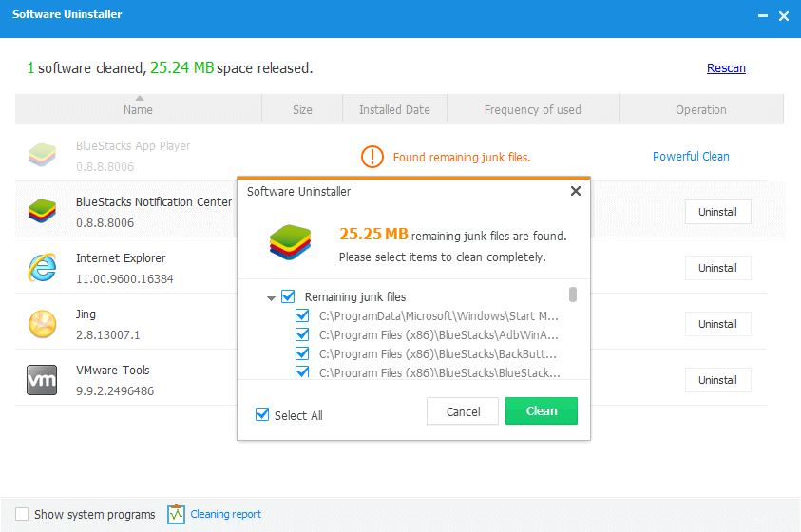
Task: Sort list by Name column header
Action: click(x=138, y=109)
